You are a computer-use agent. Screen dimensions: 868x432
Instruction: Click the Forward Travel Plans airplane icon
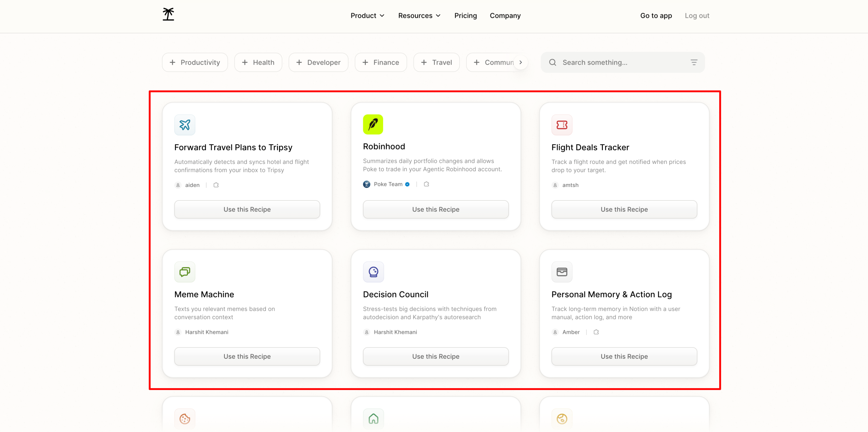click(x=185, y=125)
